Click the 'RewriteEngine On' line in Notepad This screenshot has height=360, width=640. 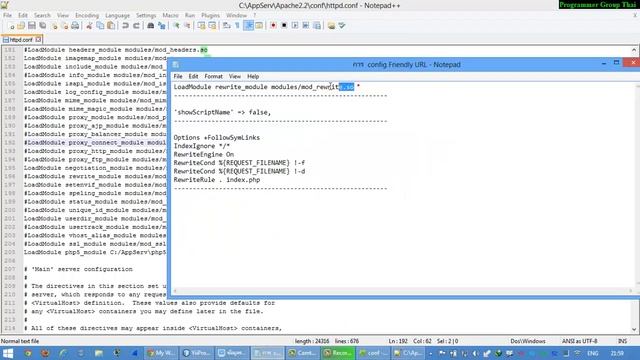(204, 154)
